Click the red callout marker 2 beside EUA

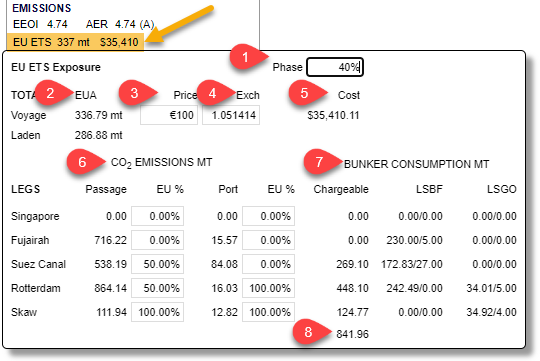tap(50, 93)
